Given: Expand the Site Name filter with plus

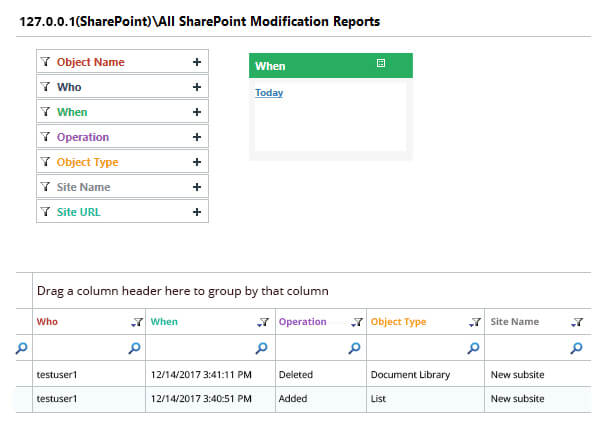Looking at the screenshot, I should click(197, 187).
